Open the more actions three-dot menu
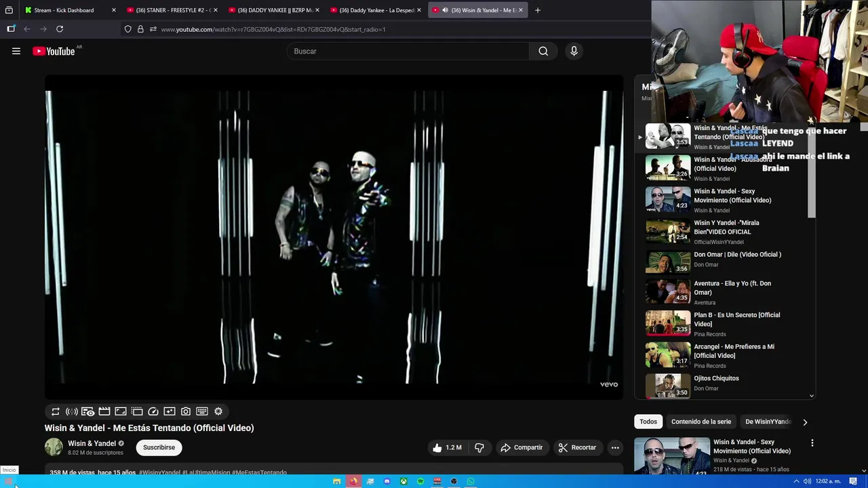This screenshot has width=868, height=488. pyautogui.click(x=615, y=447)
